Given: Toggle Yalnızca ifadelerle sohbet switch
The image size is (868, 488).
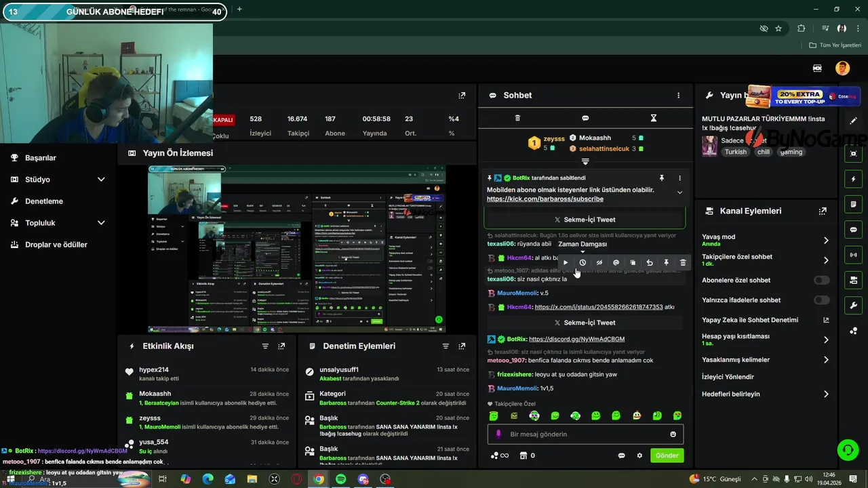Looking at the screenshot, I should (822, 300).
